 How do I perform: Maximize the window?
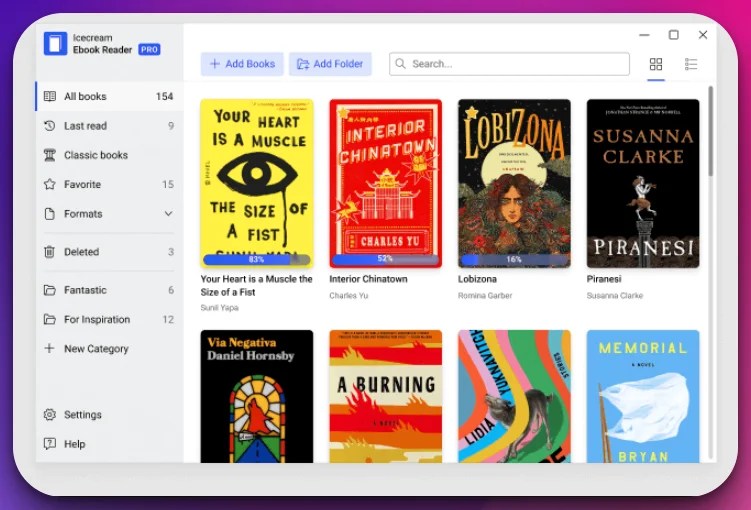pos(673,34)
